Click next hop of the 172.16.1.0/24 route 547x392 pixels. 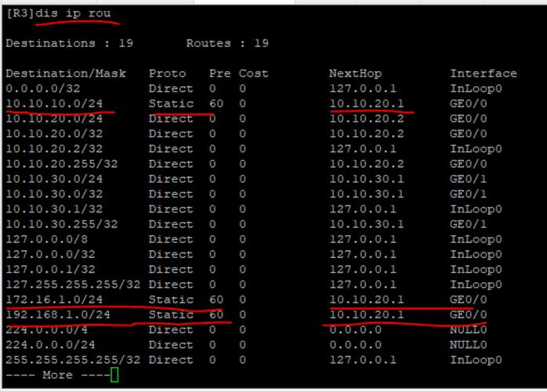366,299
